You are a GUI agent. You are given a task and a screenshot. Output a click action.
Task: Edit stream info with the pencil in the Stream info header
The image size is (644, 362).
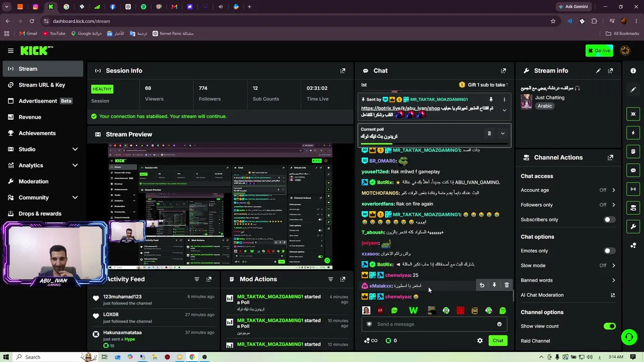point(598,71)
